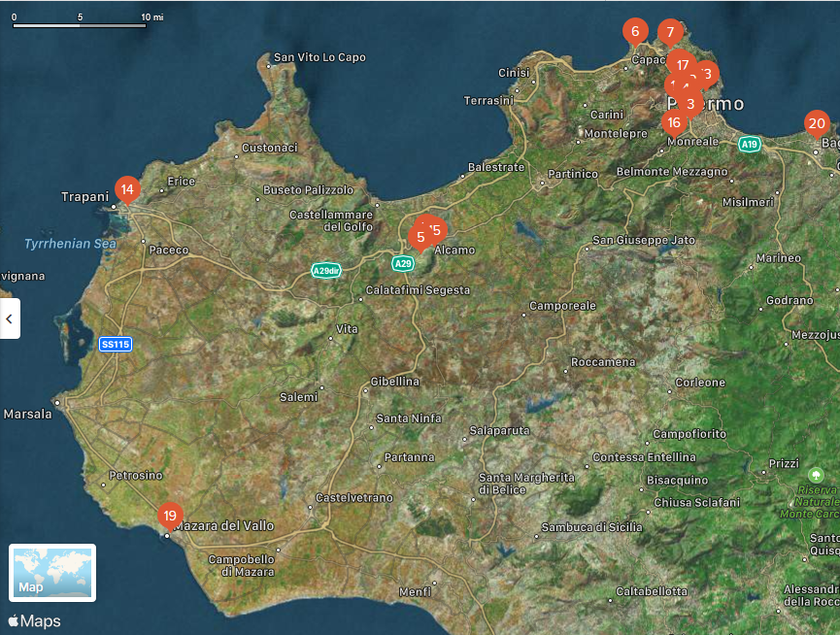Select map pin number 17
Screen dimensions: 840x635
682,65
